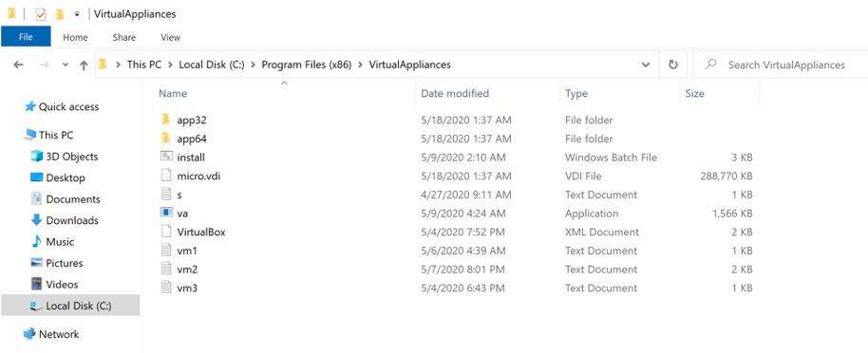Image resolution: width=868 pixels, height=353 pixels.
Task: Click the 'vm2' file name
Action: pyautogui.click(x=187, y=269)
